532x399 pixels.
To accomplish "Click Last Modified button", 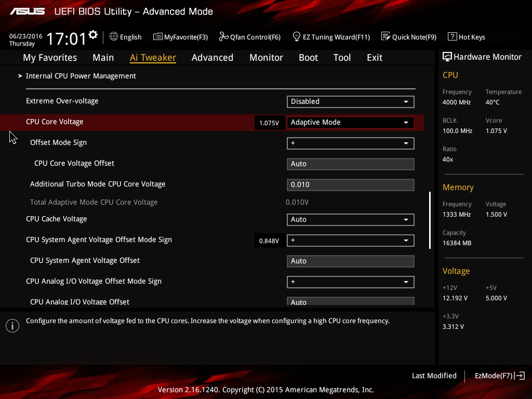I will [434, 376].
